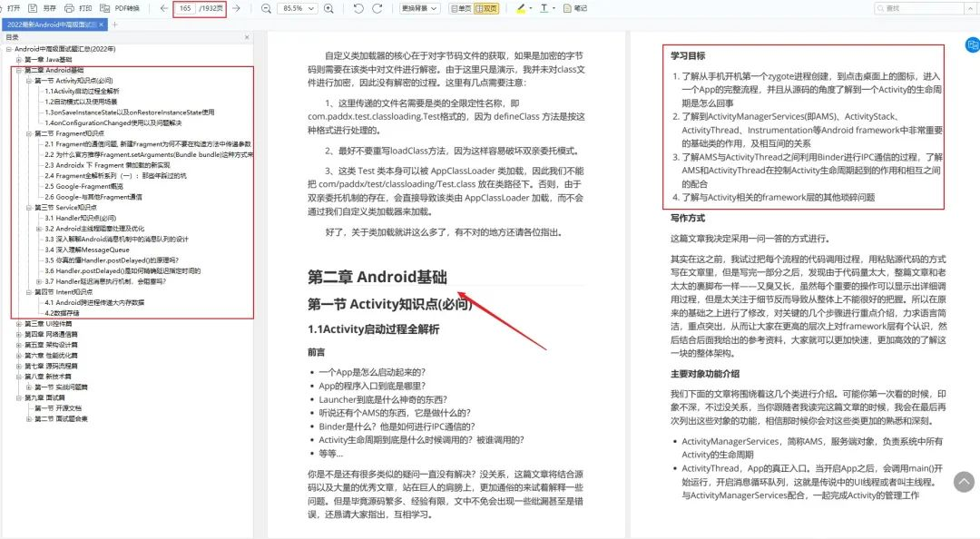Open outline item 2.1 Fragment的通信问题

click(148, 143)
